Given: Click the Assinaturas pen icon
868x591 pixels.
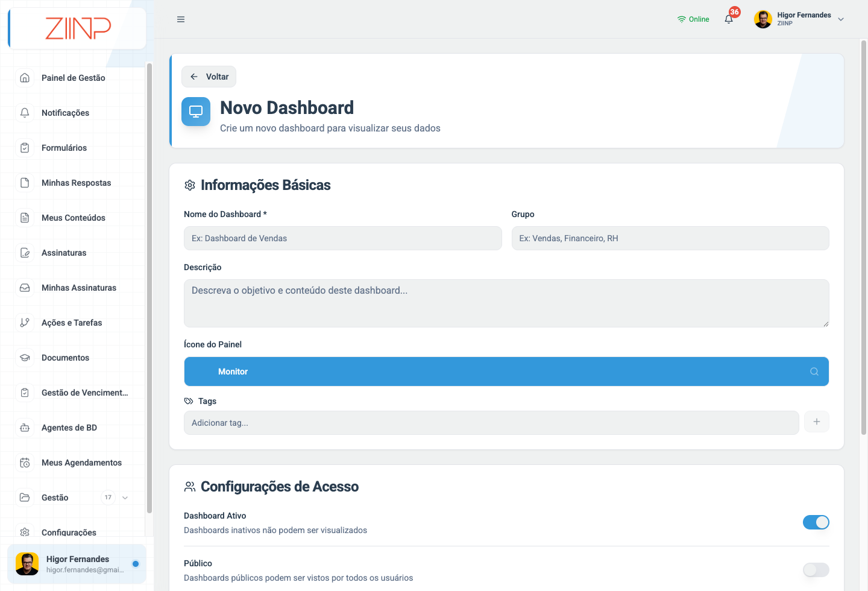Looking at the screenshot, I should [25, 253].
